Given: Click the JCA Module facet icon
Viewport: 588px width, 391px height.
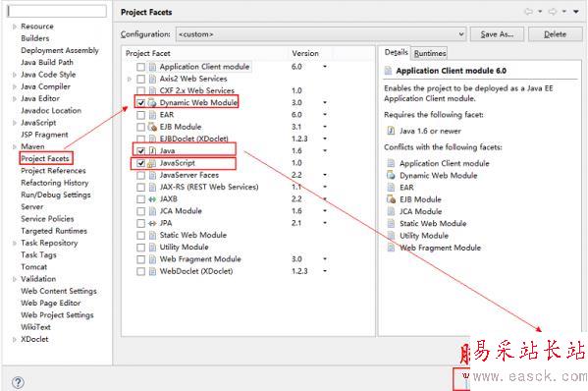Looking at the screenshot, I should 152,211.
